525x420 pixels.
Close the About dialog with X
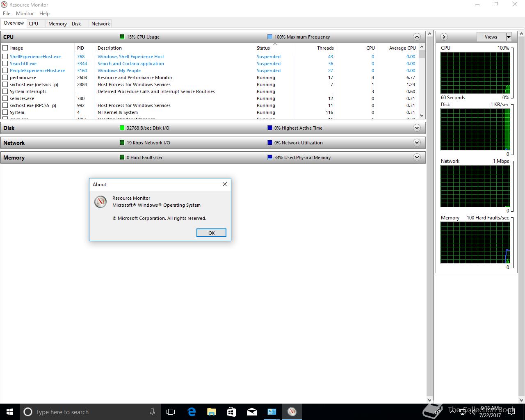pyautogui.click(x=224, y=184)
